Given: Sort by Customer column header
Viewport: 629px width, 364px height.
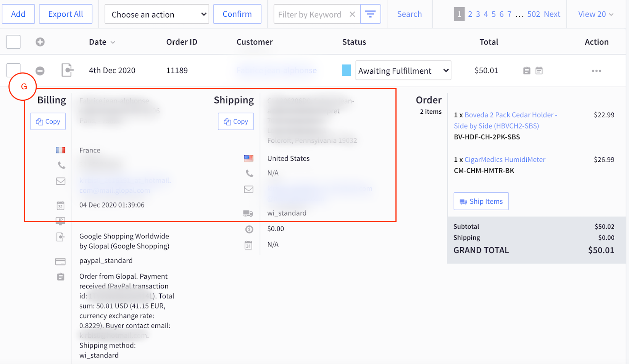Looking at the screenshot, I should click(255, 42).
